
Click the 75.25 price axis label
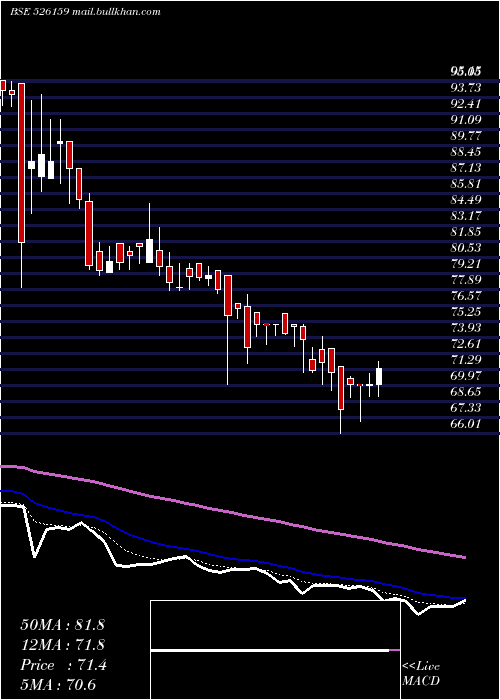coord(465,312)
